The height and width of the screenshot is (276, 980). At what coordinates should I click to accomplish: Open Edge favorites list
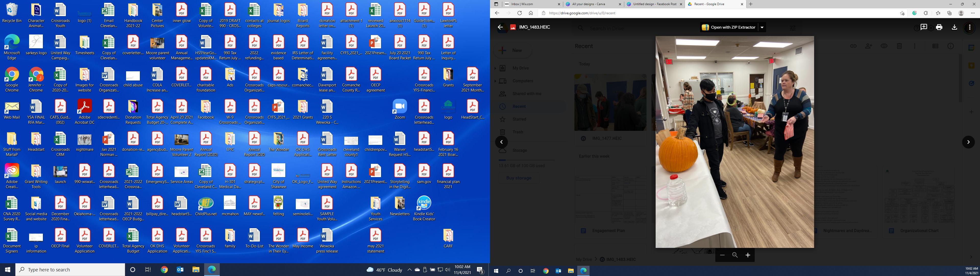click(938, 13)
